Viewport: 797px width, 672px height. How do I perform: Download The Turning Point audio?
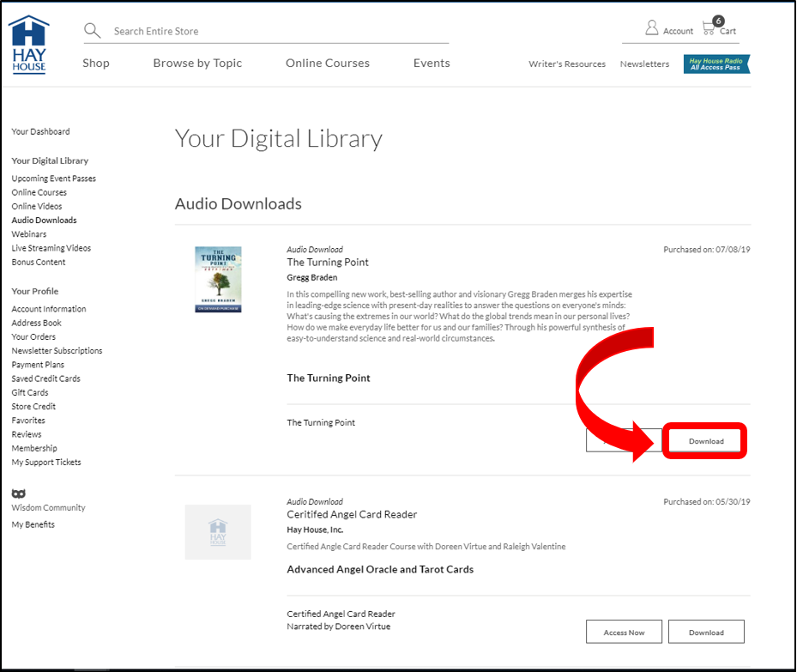706,441
